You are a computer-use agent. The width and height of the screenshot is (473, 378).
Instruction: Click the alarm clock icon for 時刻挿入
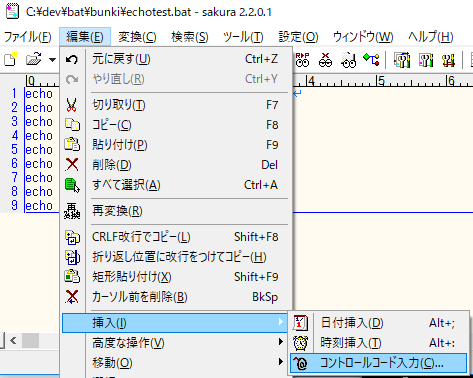(x=300, y=343)
